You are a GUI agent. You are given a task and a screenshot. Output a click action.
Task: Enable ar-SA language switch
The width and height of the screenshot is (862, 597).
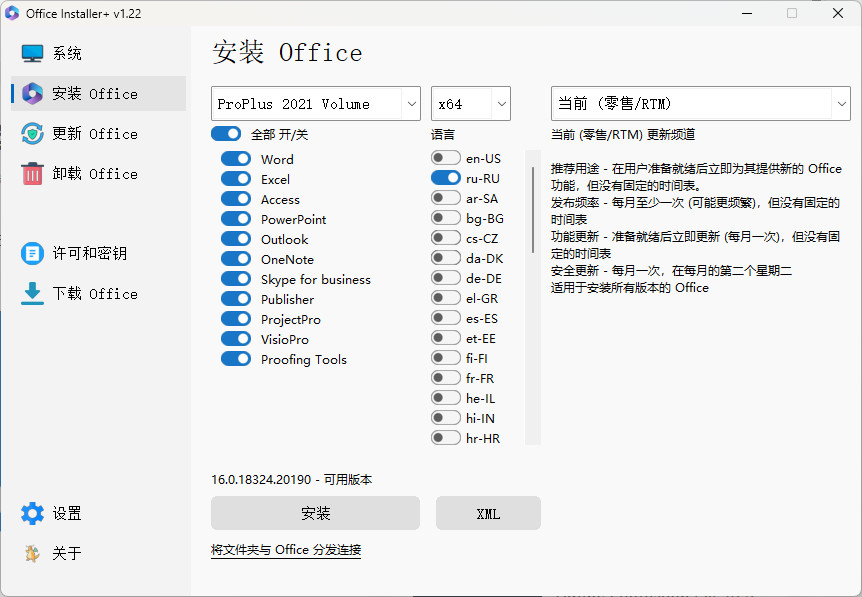[446, 197]
